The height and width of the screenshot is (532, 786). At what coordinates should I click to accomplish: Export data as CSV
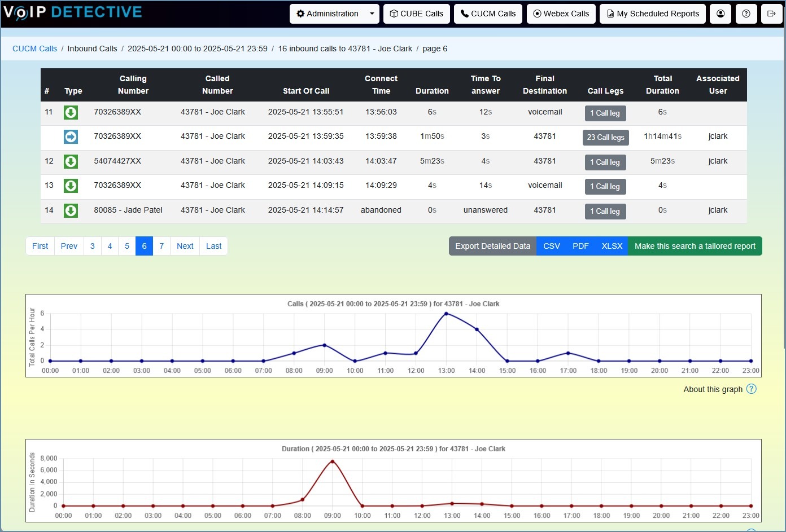point(551,246)
